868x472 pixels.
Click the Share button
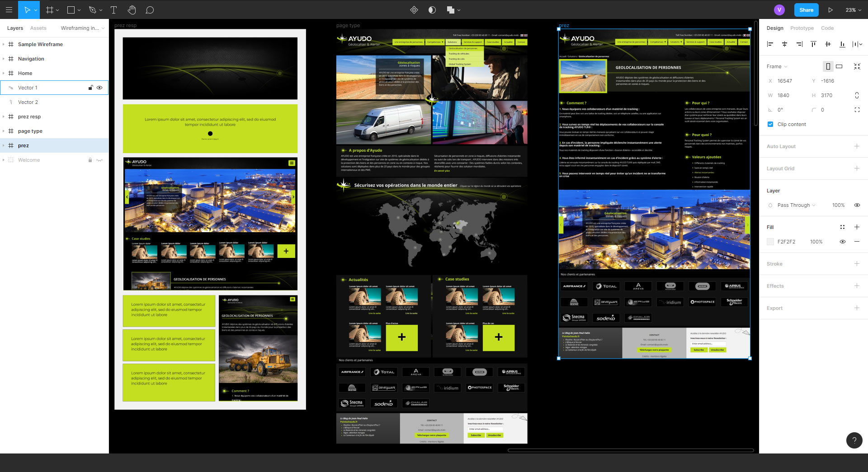point(806,9)
